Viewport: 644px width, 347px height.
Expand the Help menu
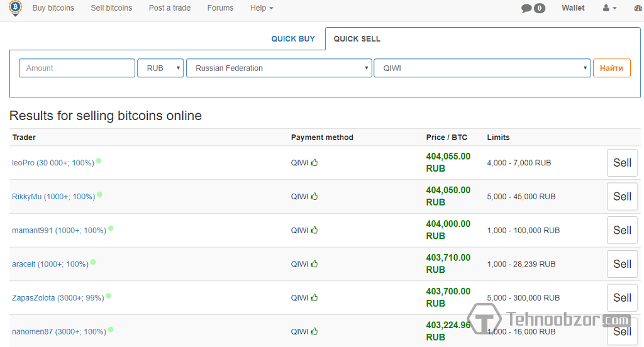(262, 8)
